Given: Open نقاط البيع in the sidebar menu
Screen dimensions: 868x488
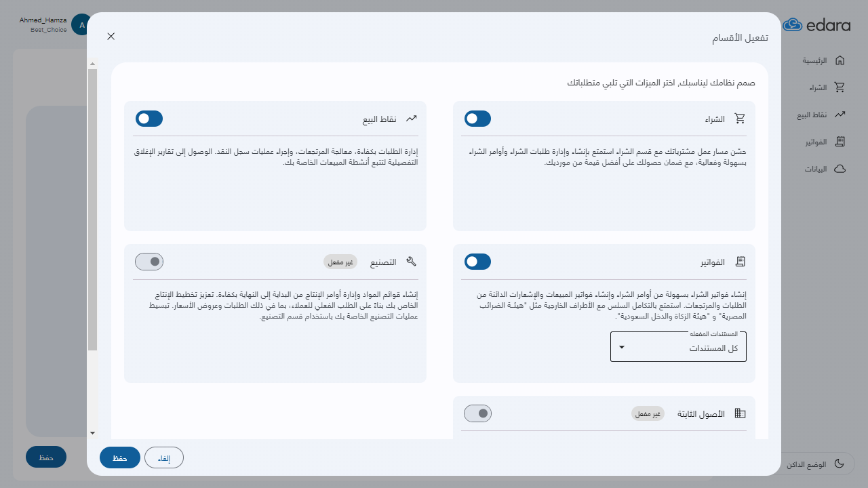Looking at the screenshot, I should pos(821,115).
